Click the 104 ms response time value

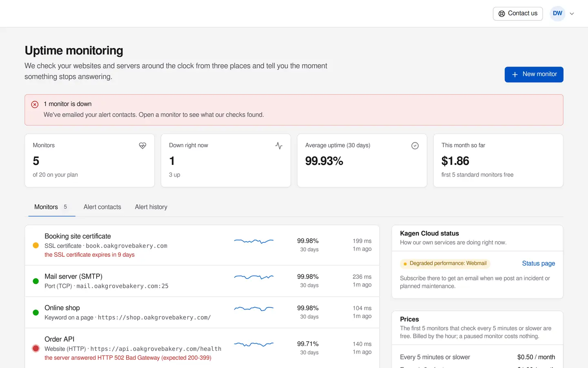[362, 308]
